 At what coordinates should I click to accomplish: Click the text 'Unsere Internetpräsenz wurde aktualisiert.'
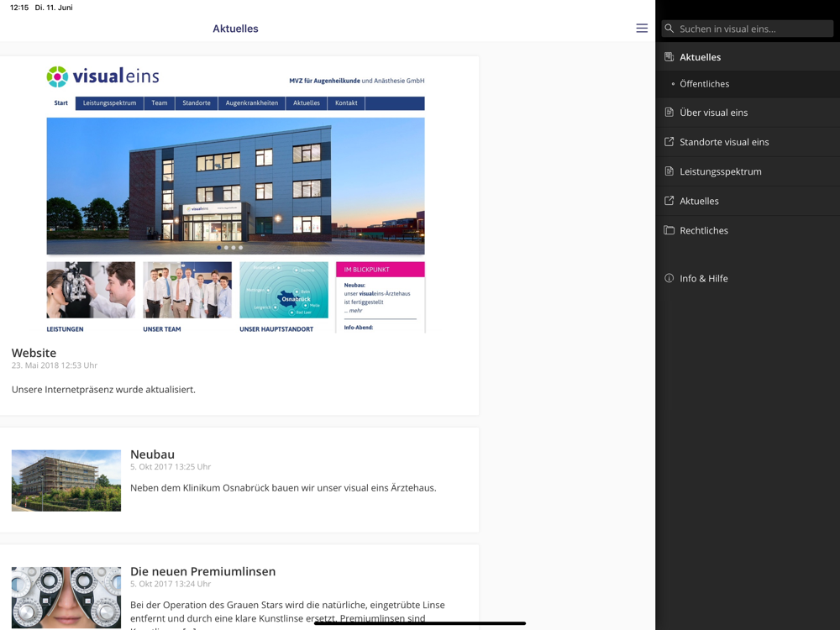pyautogui.click(x=103, y=390)
